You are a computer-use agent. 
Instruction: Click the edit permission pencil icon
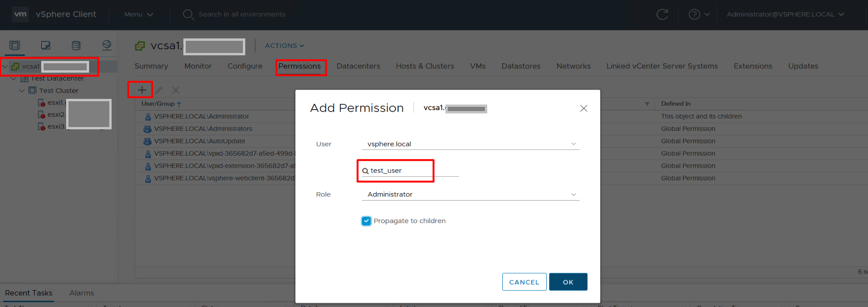click(x=159, y=90)
